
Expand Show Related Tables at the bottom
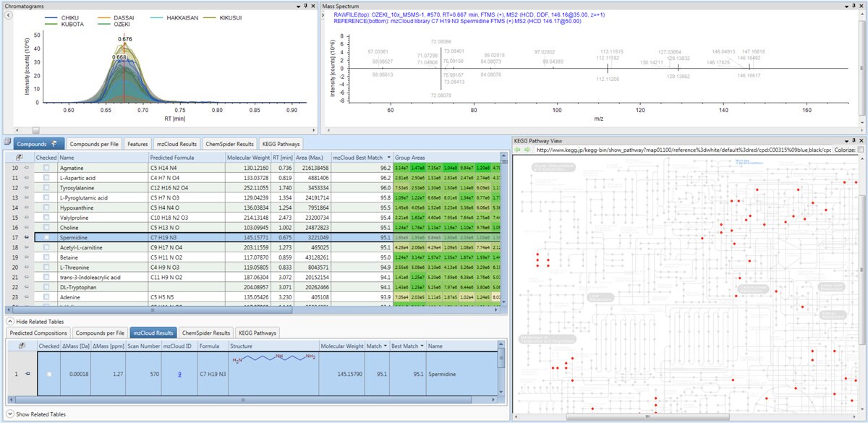pos(35,414)
